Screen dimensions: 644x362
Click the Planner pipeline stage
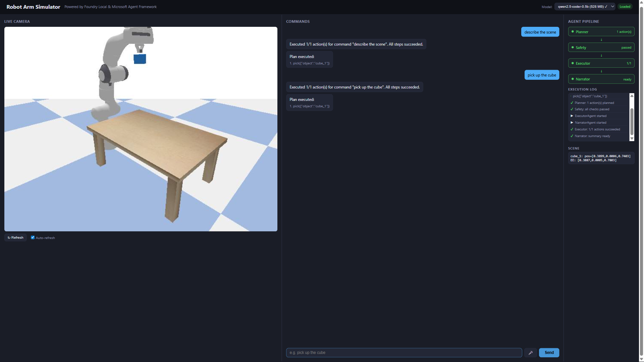[601, 32]
